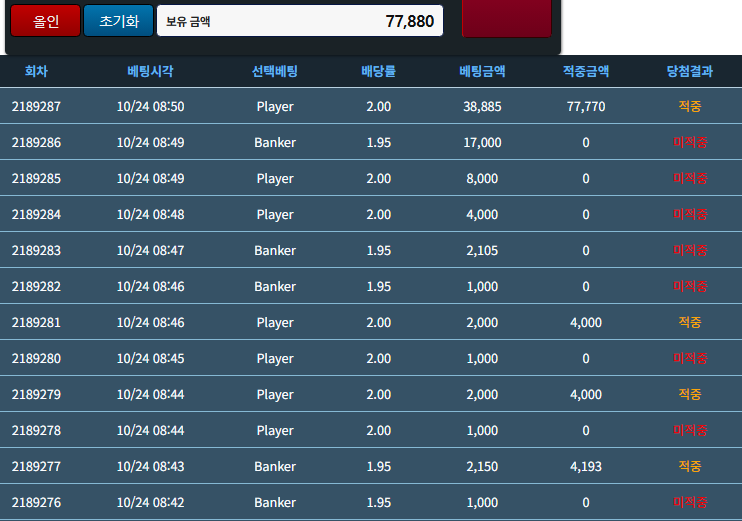Viewport: 742px width, 521px height.
Task: Click the bet amount 38,885
Action: pos(482,106)
